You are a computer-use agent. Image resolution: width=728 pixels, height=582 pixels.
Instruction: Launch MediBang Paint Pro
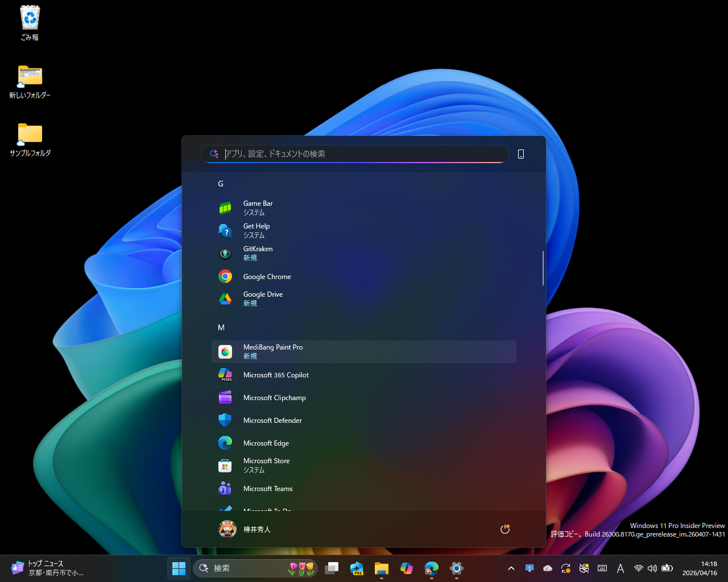(364, 352)
